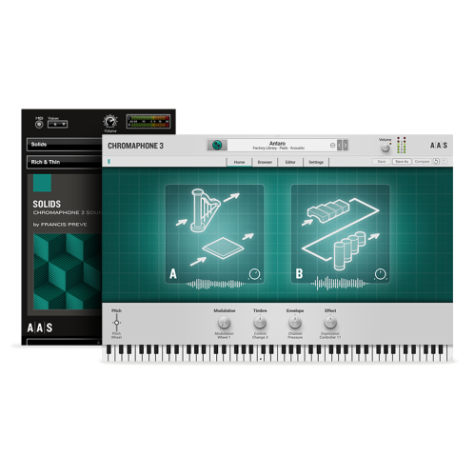Open the Settings tab
Image resolution: width=475 pixels, height=476 pixels.
pyautogui.click(x=316, y=162)
